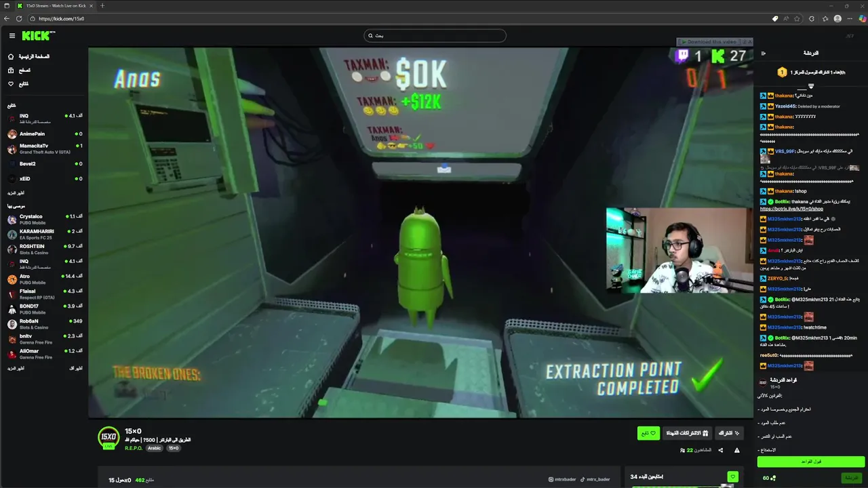Open Rob6aN recommended channel

[44, 323]
